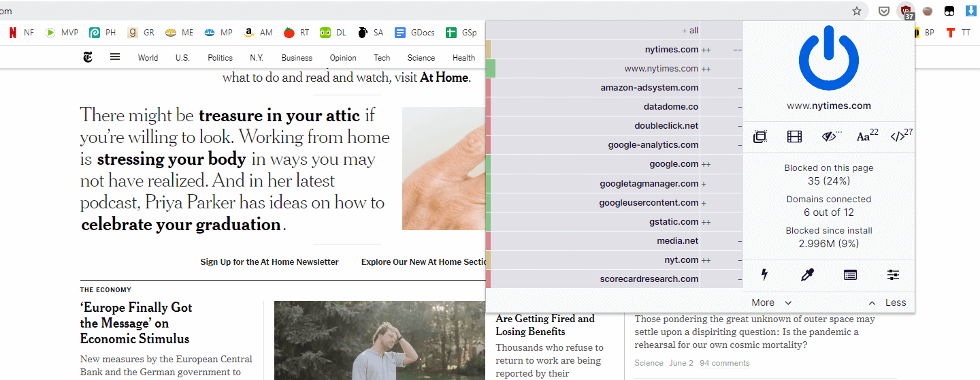Open the Opinion section

[343, 58]
